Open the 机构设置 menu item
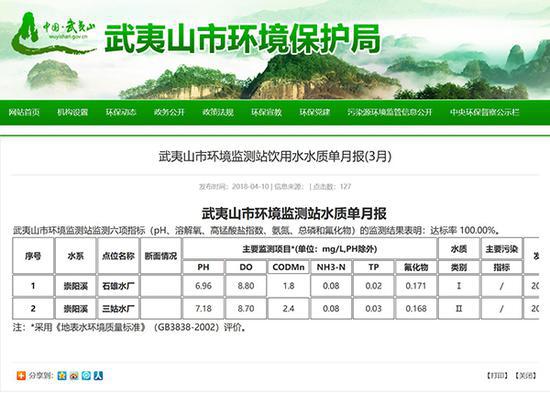 72,112
